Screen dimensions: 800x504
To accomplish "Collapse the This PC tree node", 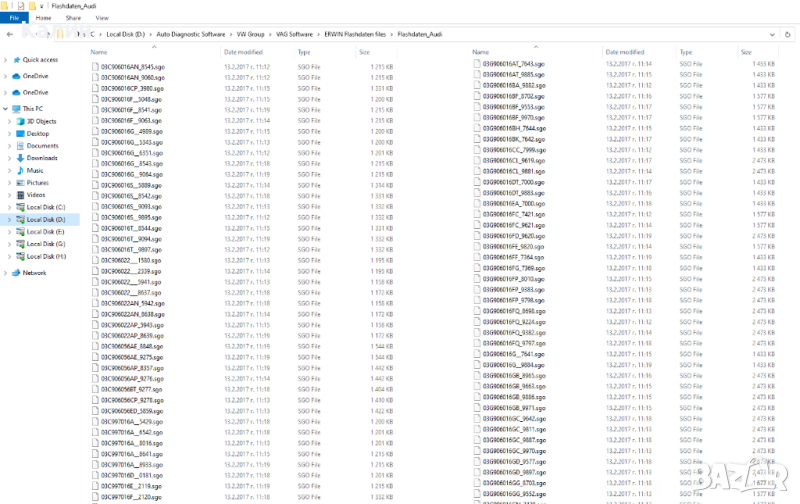I will (x=6, y=108).
